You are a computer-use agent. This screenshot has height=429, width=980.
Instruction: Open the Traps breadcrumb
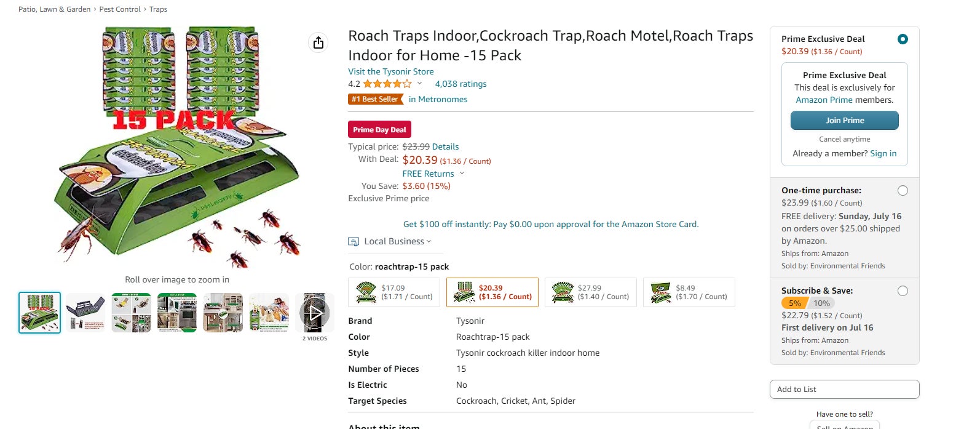(157, 9)
